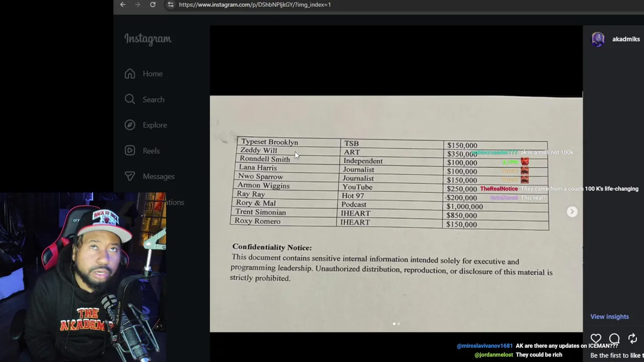
Task: Click 'Lana Harris' table cell
Action: (258, 167)
